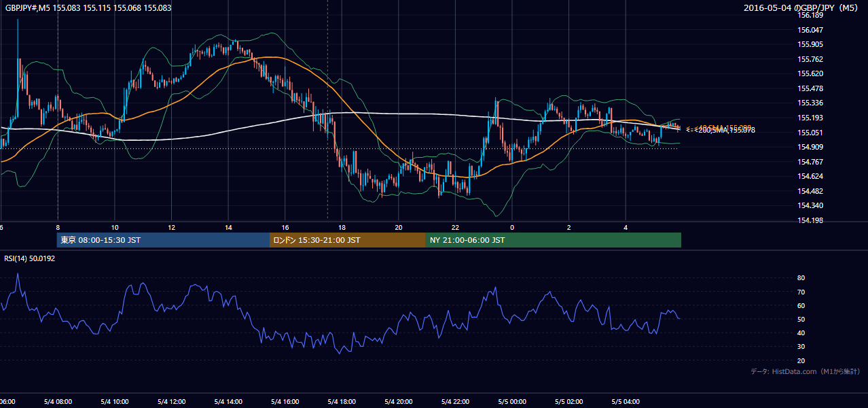
Task: Click the RSI(14) 50.0192 indicator label
Action: pos(30,258)
